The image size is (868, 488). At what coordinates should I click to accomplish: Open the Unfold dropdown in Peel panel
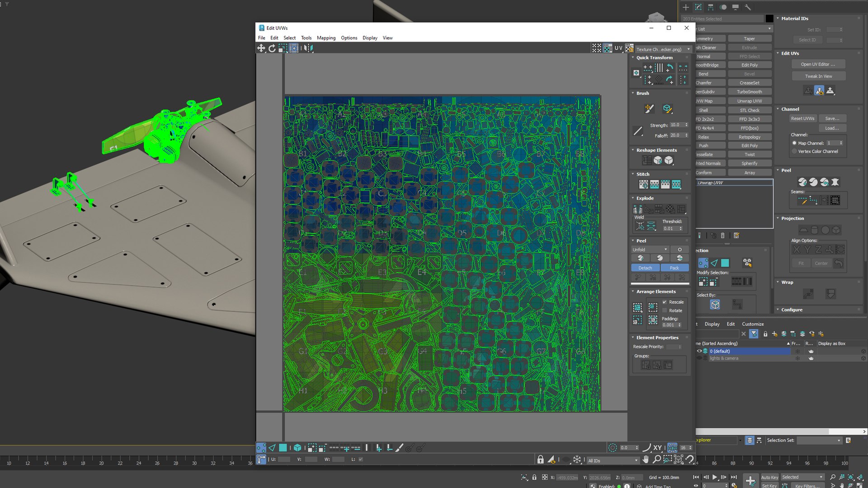[650, 249]
